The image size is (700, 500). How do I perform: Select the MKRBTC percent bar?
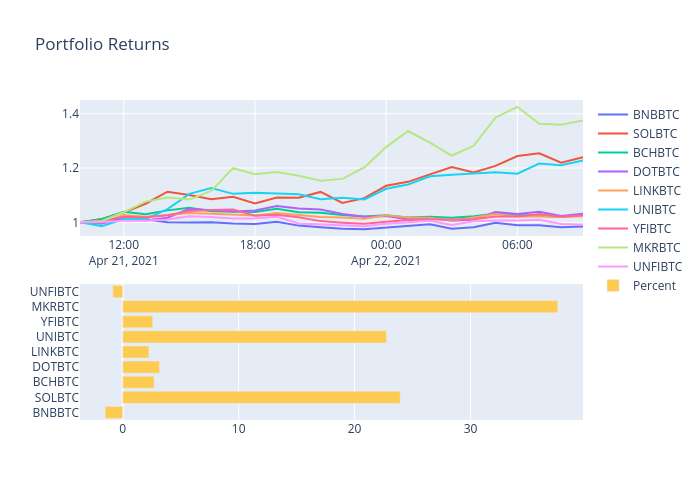pyautogui.click(x=340, y=306)
